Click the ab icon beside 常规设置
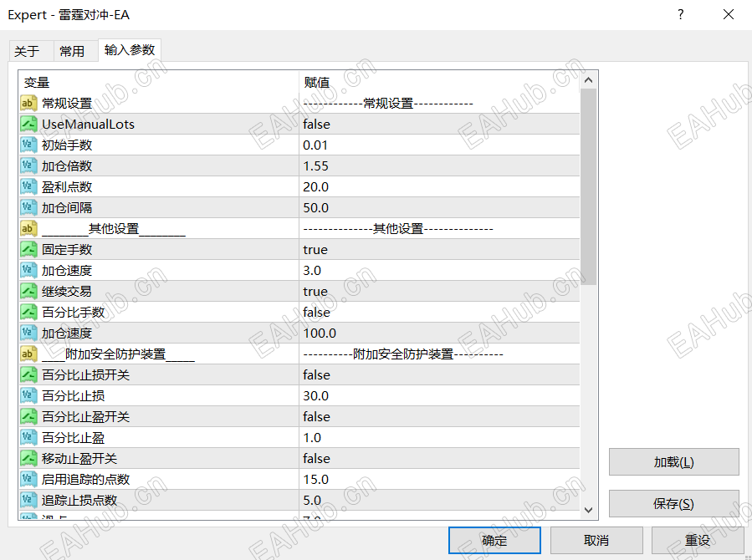The image size is (752, 560). click(x=28, y=103)
